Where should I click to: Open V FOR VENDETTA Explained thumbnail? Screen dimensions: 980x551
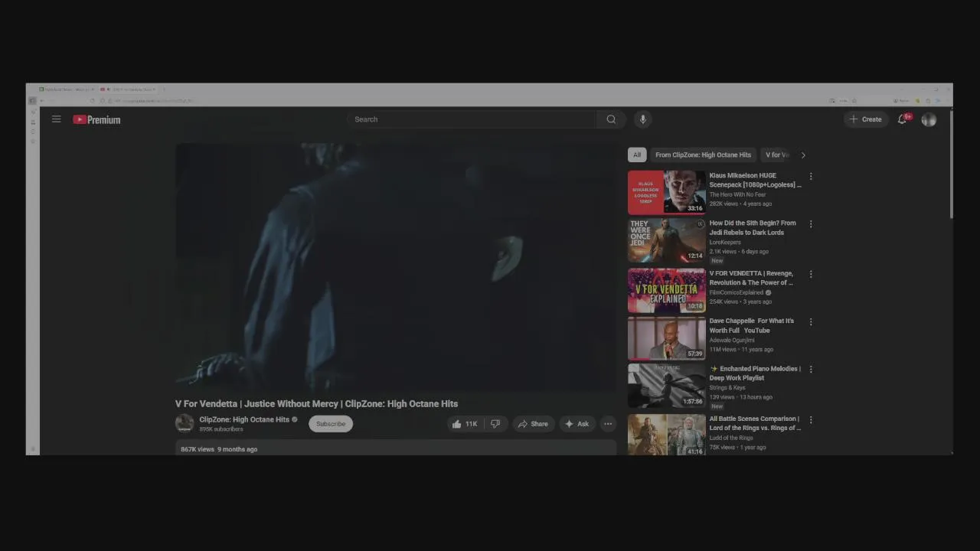click(x=667, y=290)
